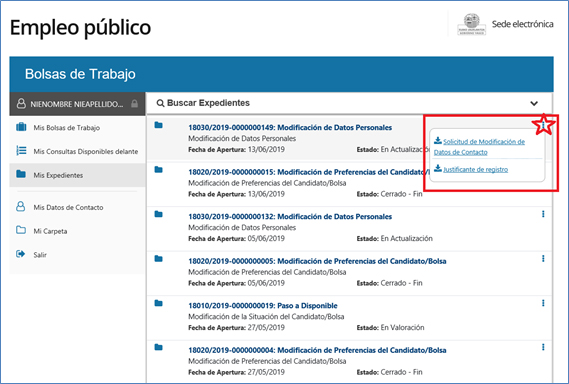Click the Mi Carpeta folder outline icon
The width and height of the screenshot is (569, 384).
(21, 230)
